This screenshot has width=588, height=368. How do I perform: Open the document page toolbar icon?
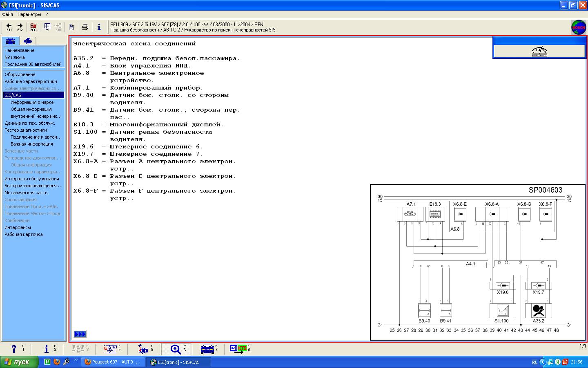pyautogui.click(x=71, y=27)
